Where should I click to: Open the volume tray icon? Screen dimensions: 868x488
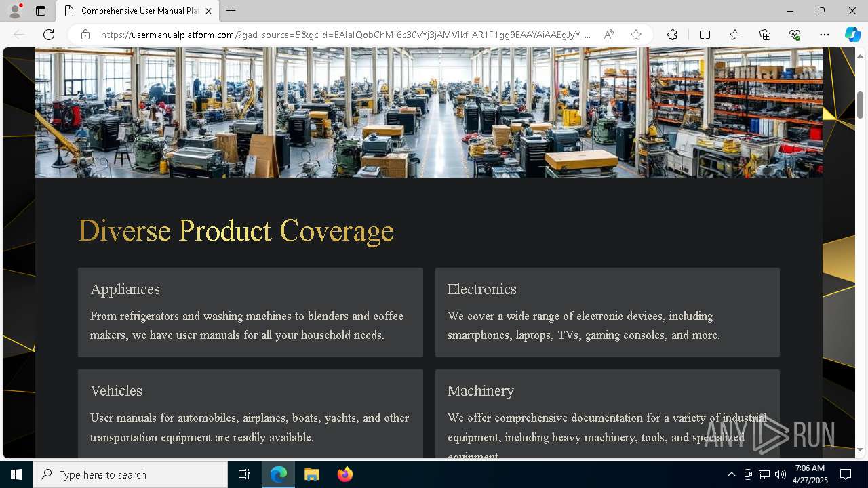click(x=781, y=474)
